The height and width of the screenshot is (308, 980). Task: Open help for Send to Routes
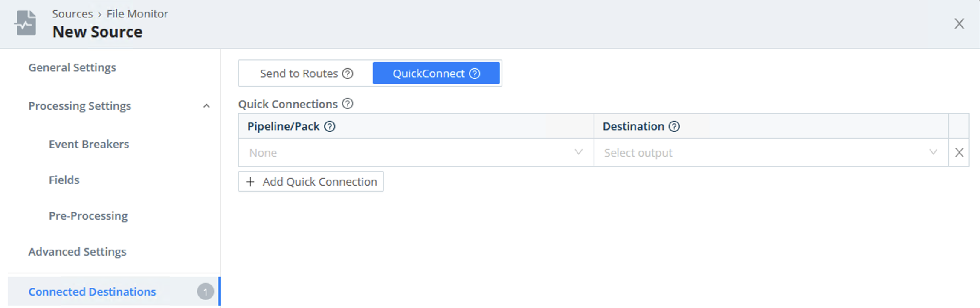(348, 73)
